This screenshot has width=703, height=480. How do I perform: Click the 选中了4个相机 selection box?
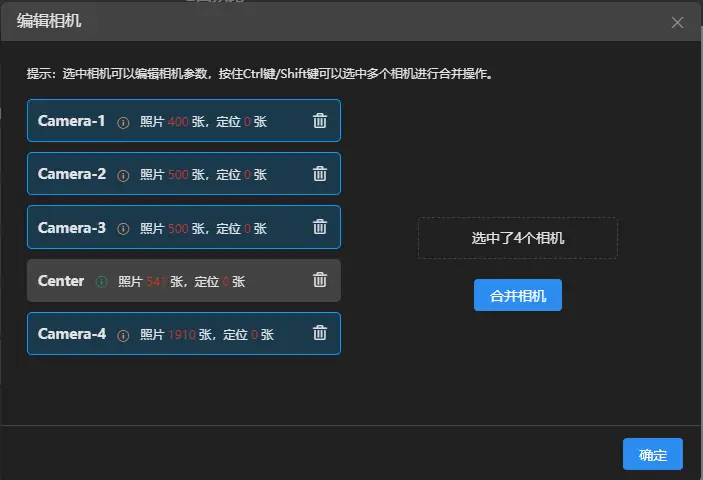point(517,239)
